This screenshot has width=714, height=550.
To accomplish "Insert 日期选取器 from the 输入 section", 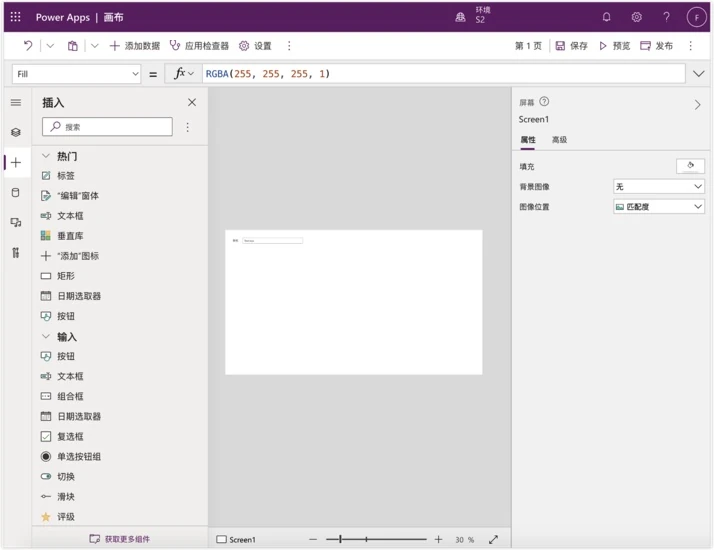I will pyautogui.click(x=71, y=416).
